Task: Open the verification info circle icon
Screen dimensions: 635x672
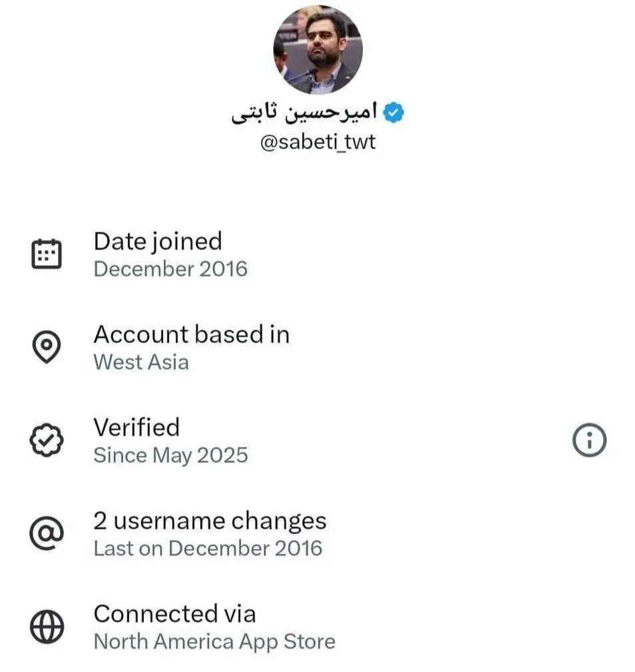Action: (x=589, y=440)
